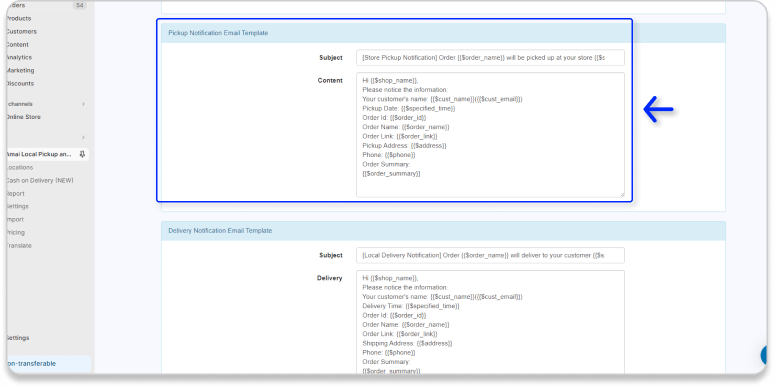This screenshot has height=387, width=775.
Task: Expand the apps section chevron below Online Store
Action: [x=83, y=137]
